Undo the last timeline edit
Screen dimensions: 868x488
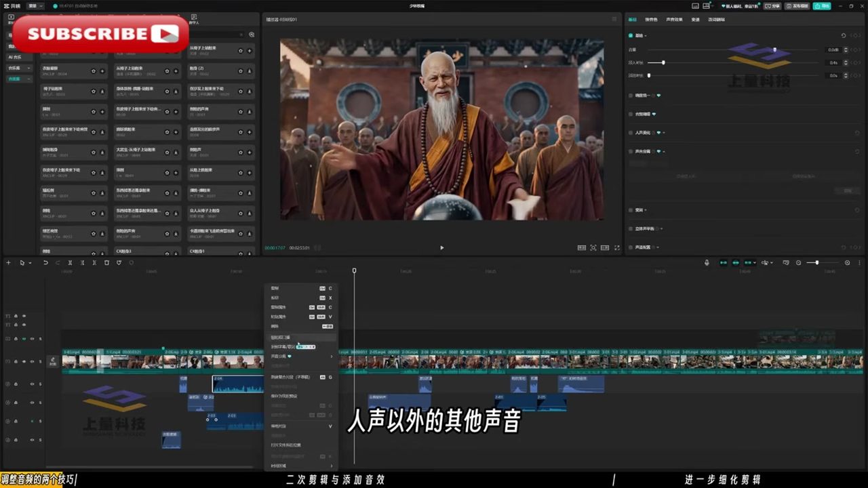click(45, 262)
